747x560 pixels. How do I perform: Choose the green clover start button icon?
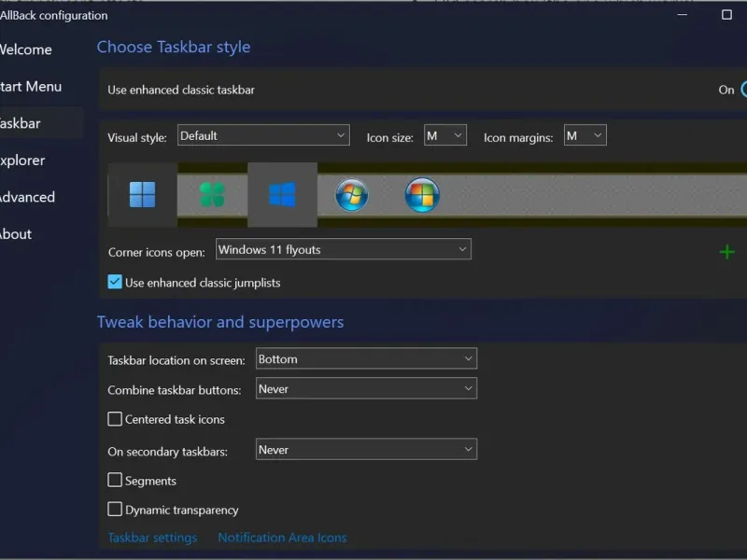point(213,195)
